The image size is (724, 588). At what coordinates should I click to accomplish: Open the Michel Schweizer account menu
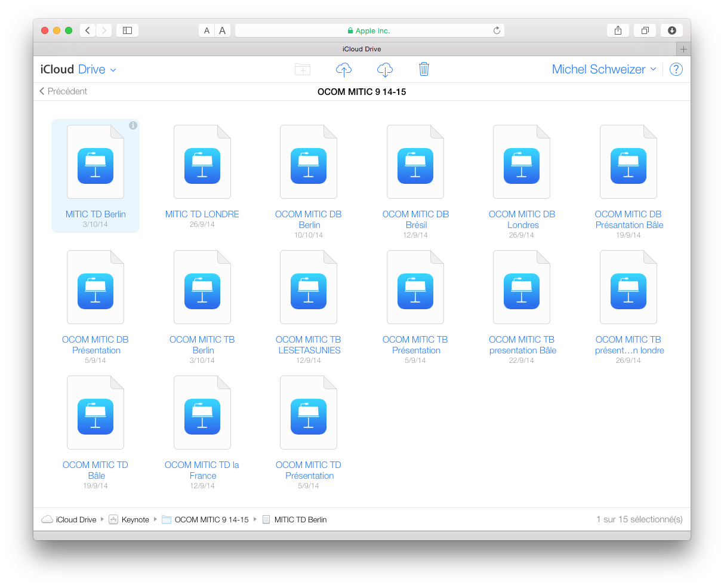tap(603, 69)
